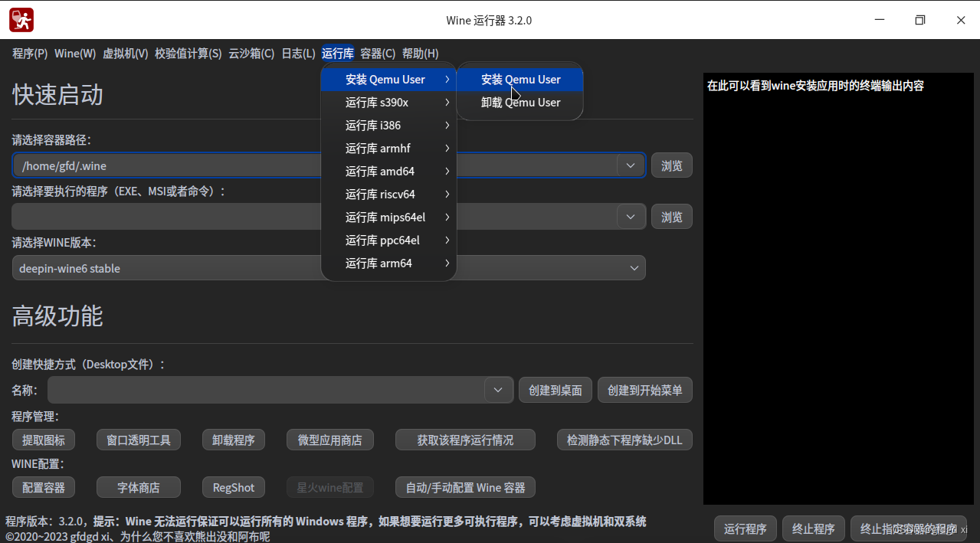Click the black terminal output panel
The image size is (980, 543).
tap(838, 289)
